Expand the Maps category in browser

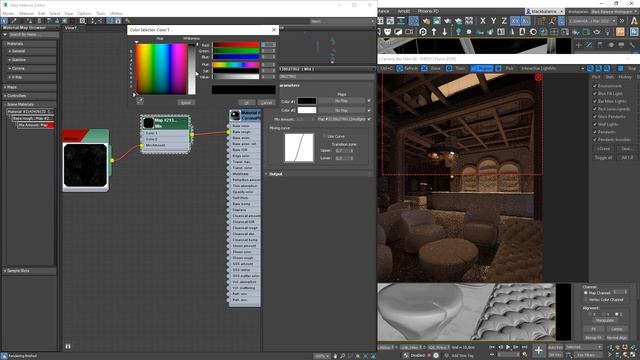29,87
